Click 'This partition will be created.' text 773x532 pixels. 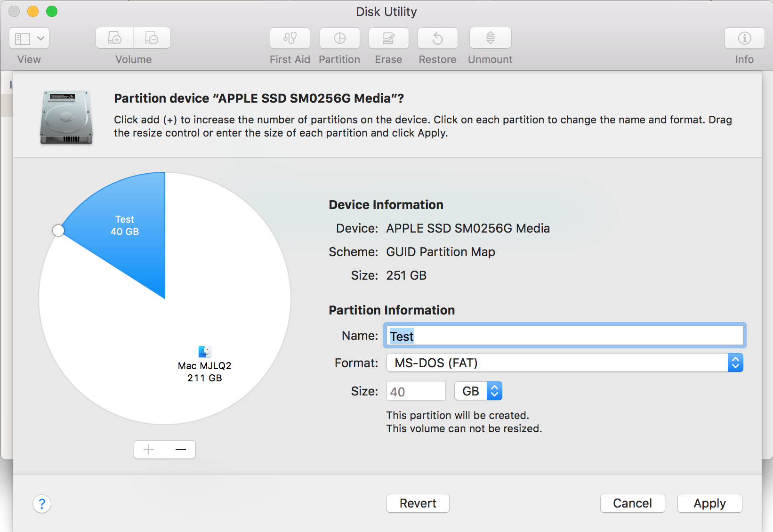[458, 415]
